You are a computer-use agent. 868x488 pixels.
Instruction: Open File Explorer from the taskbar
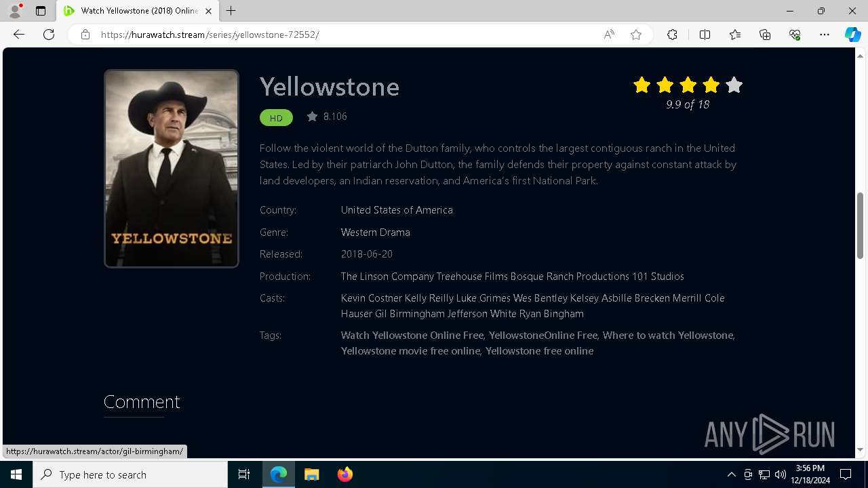(312, 474)
